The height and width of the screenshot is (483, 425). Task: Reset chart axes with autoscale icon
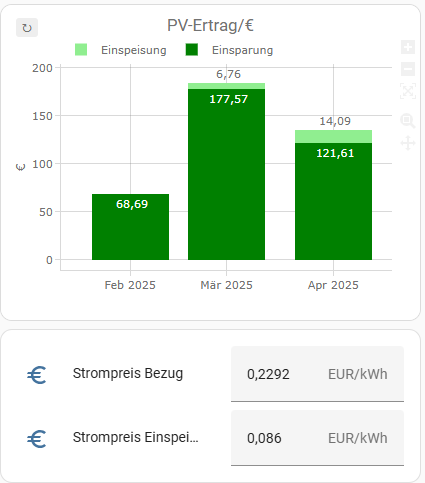(408, 91)
